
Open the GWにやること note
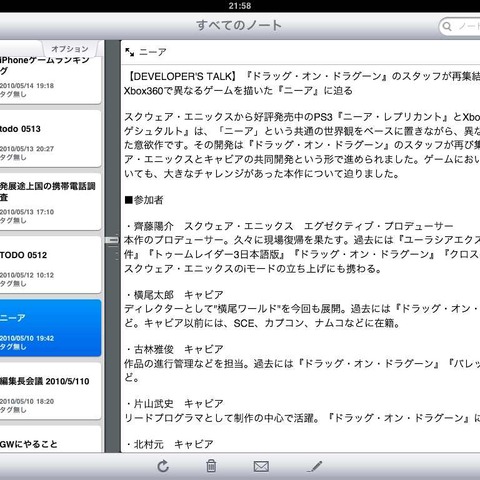50,439
